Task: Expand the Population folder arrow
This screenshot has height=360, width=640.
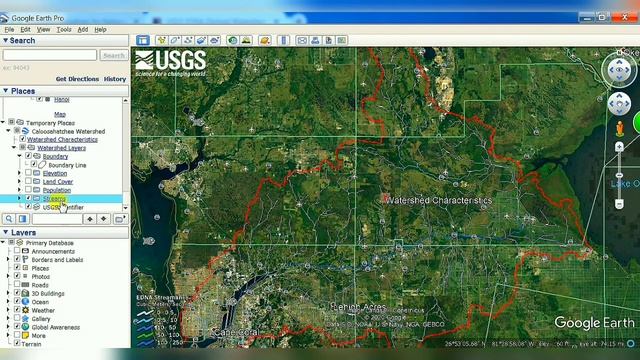Action: [x=19, y=190]
